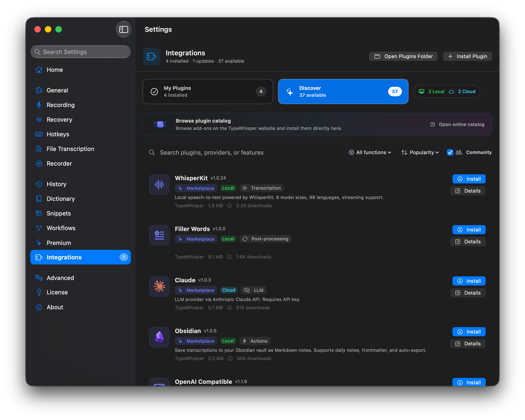Open the All functions filter dropdown
The image size is (525, 420).
coord(370,152)
